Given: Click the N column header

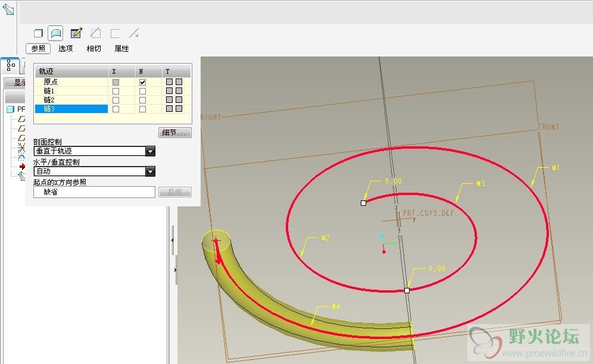Looking at the screenshot, I should coord(149,71).
